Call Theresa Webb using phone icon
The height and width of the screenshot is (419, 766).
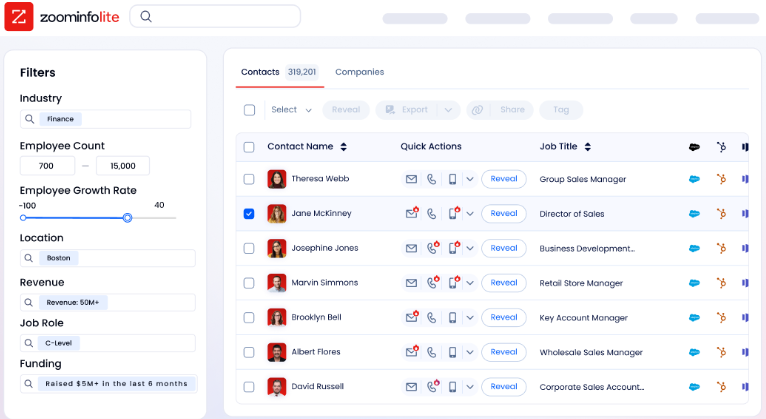(x=431, y=179)
